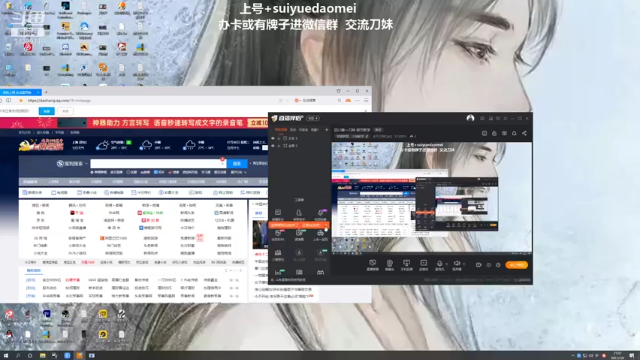Viewport: 640px width, 360px height.
Task: Open the dropdown pill next to streaming app logo
Action: pos(313,118)
